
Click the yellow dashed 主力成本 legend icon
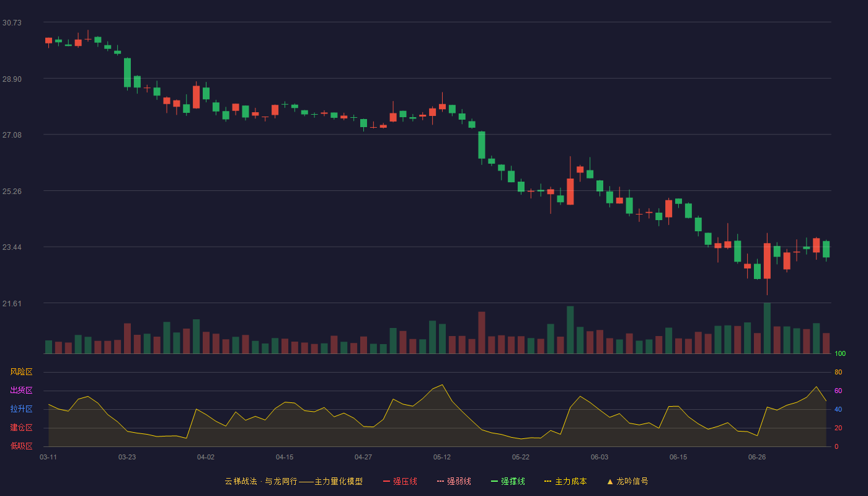(x=548, y=481)
